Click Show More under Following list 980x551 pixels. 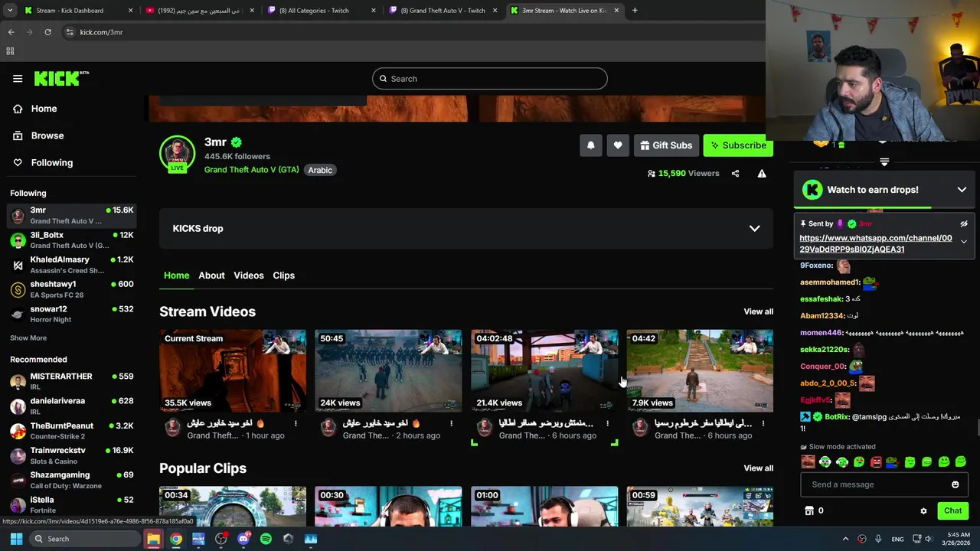tap(28, 337)
